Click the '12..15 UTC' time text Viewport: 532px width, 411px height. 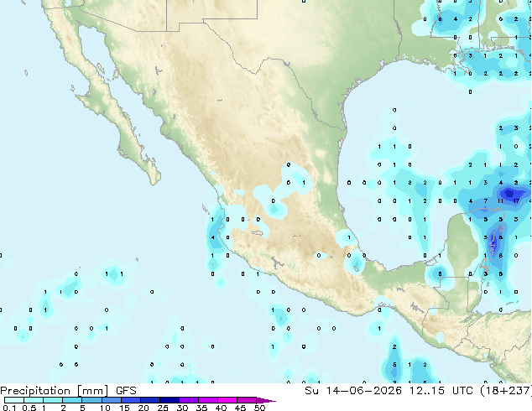pyautogui.click(x=441, y=391)
